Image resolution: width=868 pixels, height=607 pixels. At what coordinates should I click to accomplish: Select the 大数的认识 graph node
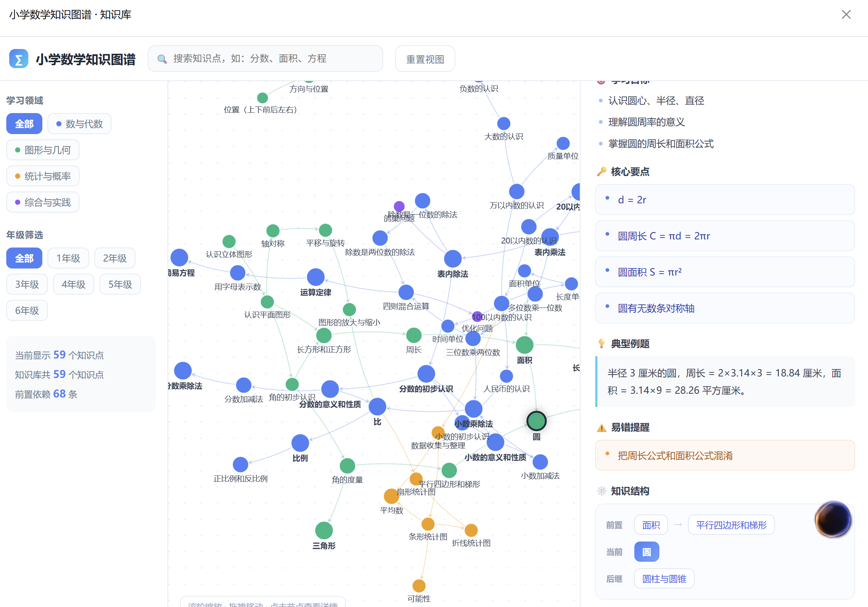[504, 123]
